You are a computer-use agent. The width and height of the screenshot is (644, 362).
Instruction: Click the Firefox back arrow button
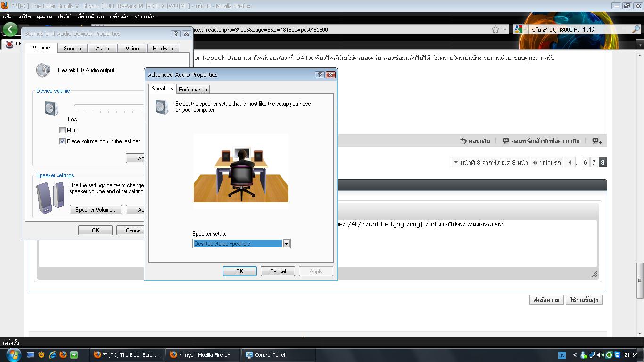(10, 29)
